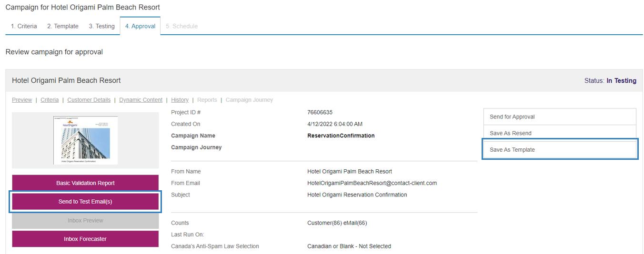Select the 4. Approval tab
Image resolution: width=644 pixels, height=254 pixels.
(x=140, y=26)
